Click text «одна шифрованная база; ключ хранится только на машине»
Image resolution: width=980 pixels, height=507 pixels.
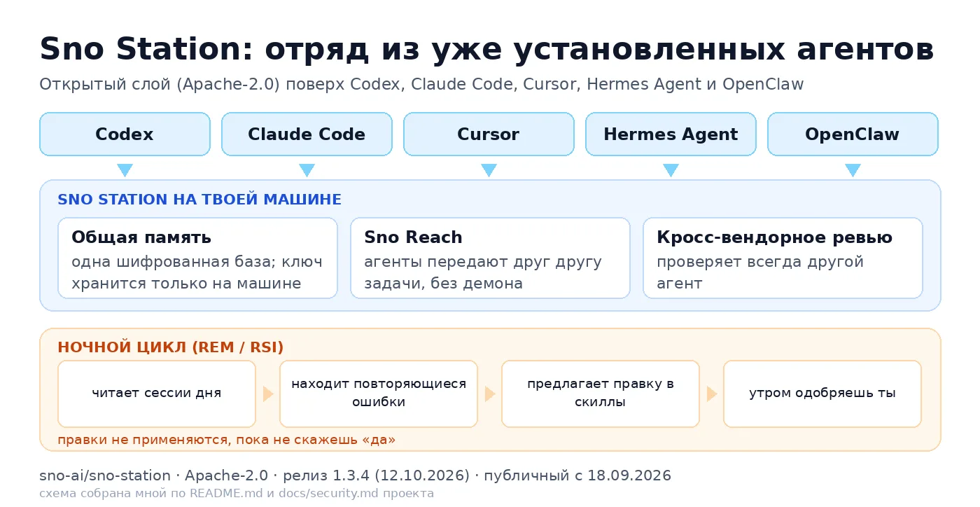(x=197, y=273)
